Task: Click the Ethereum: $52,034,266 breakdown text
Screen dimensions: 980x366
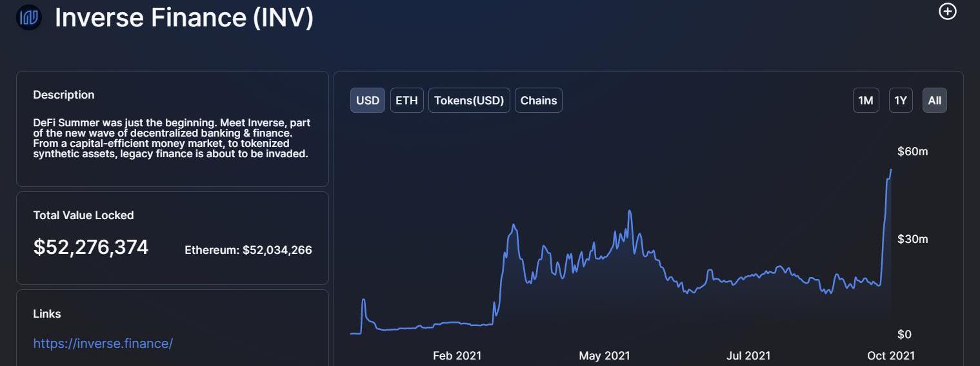Action: coord(248,250)
